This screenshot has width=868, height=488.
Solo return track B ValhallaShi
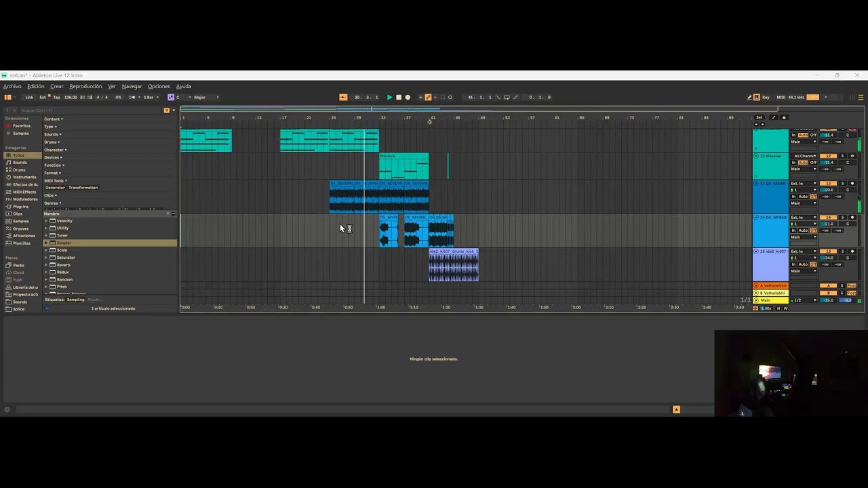pos(842,293)
